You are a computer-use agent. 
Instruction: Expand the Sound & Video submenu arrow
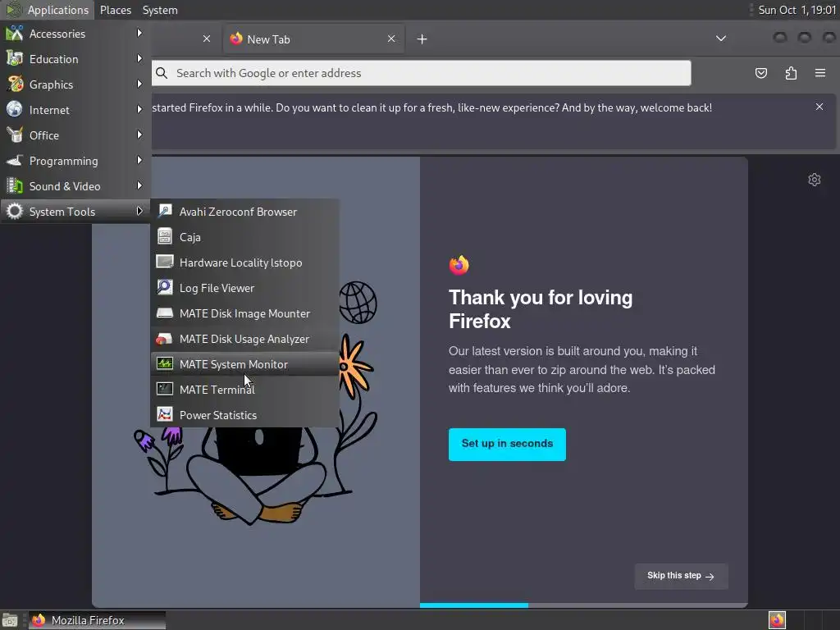pyautogui.click(x=139, y=186)
